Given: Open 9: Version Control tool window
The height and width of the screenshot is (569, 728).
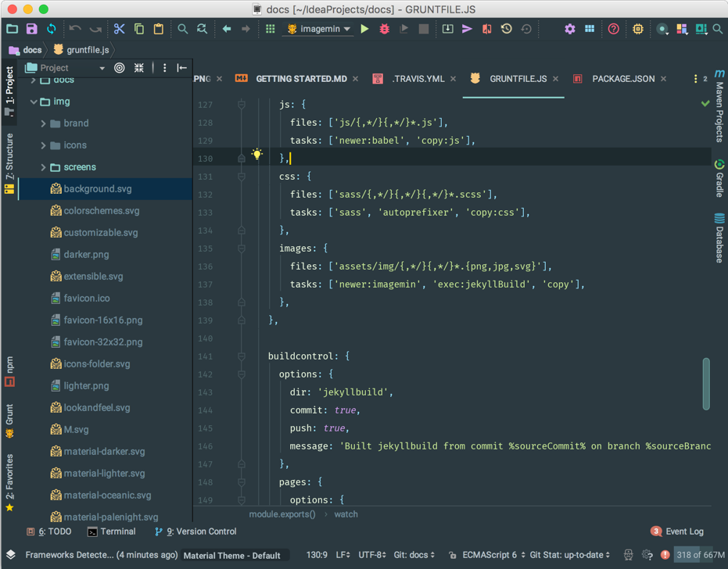Looking at the screenshot, I should coord(195,531).
